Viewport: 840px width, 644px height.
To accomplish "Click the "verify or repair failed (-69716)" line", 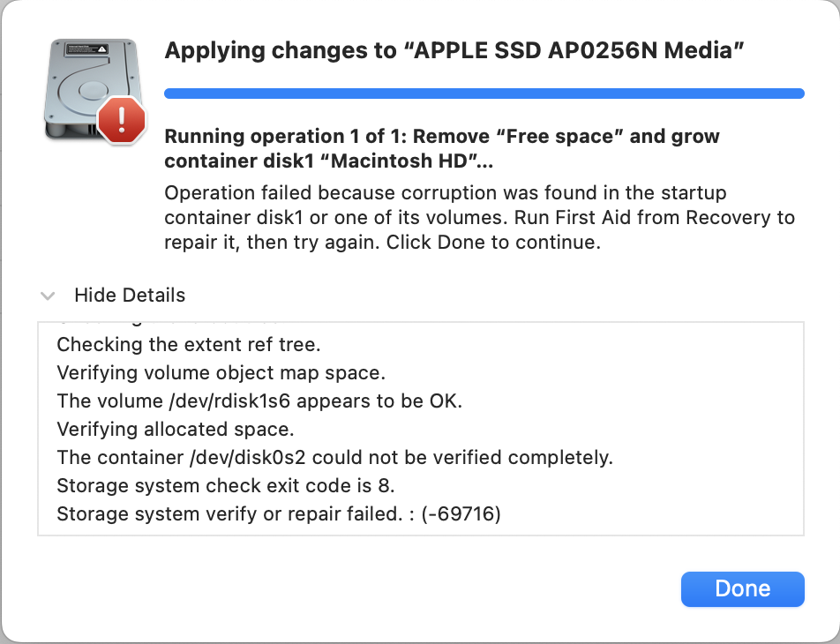I will [x=278, y=513].
